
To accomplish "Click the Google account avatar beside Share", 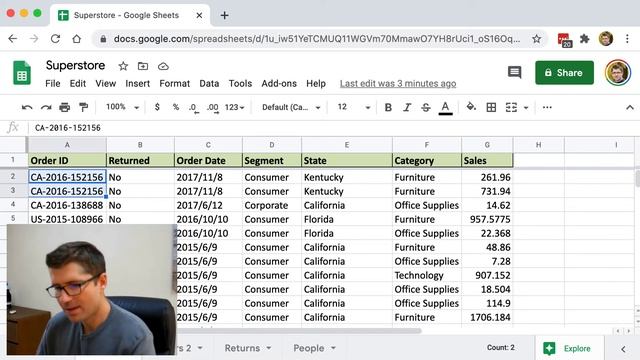I will coord(618,73).
